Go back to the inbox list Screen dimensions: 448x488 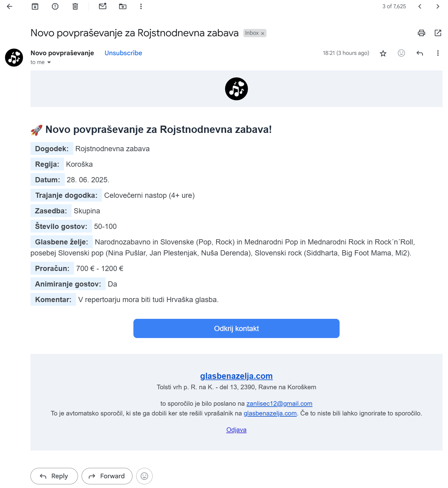(9, 6)
